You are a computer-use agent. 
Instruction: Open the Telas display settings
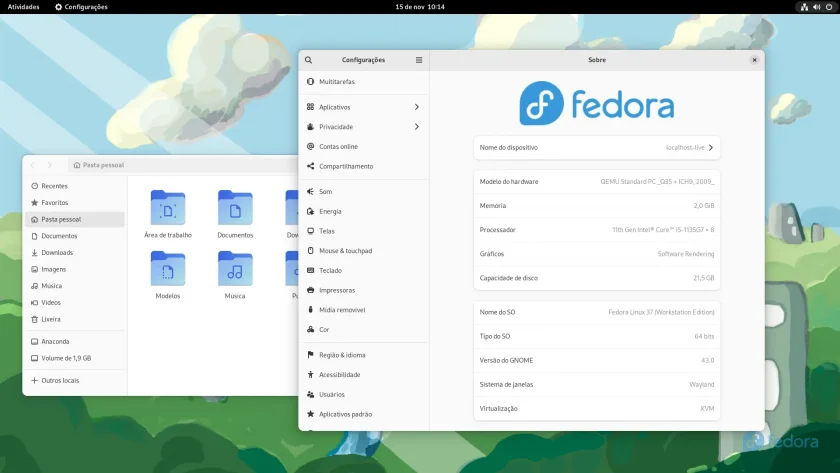pos(364,231)
